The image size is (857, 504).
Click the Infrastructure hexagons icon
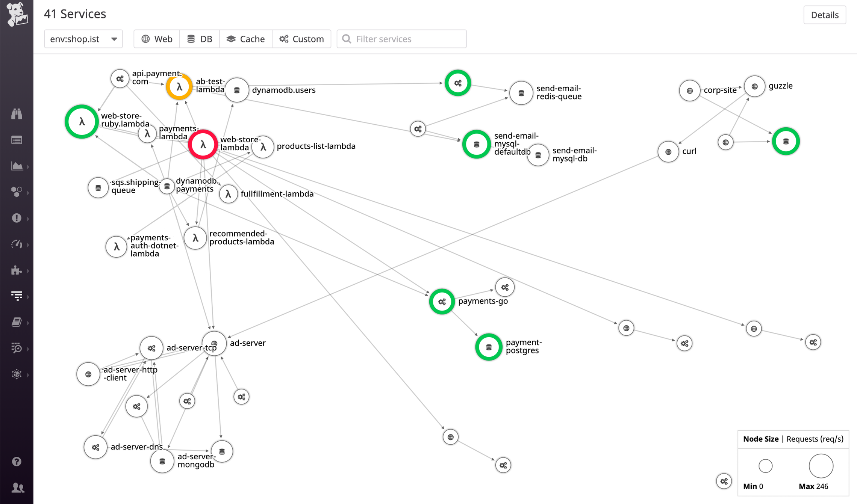(x=17, y=192)
